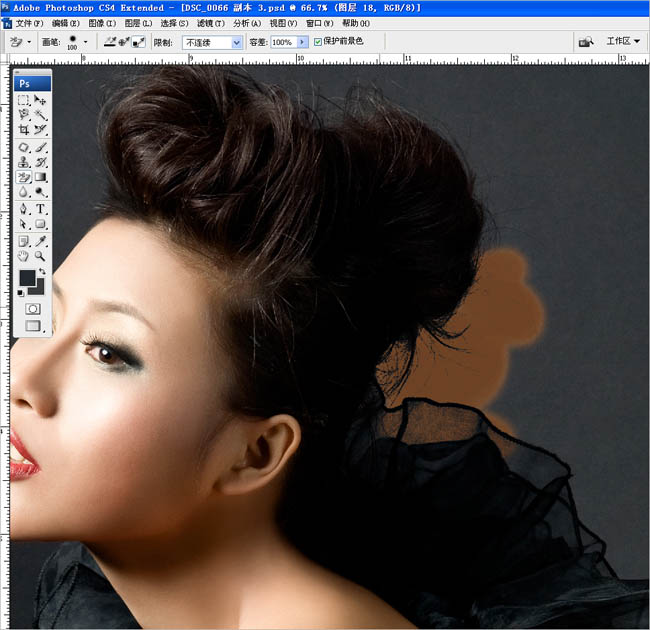The image size is (650, 630).
Task: Toggle Quick Mask mode in toolbox
Action: coord(32,309)
